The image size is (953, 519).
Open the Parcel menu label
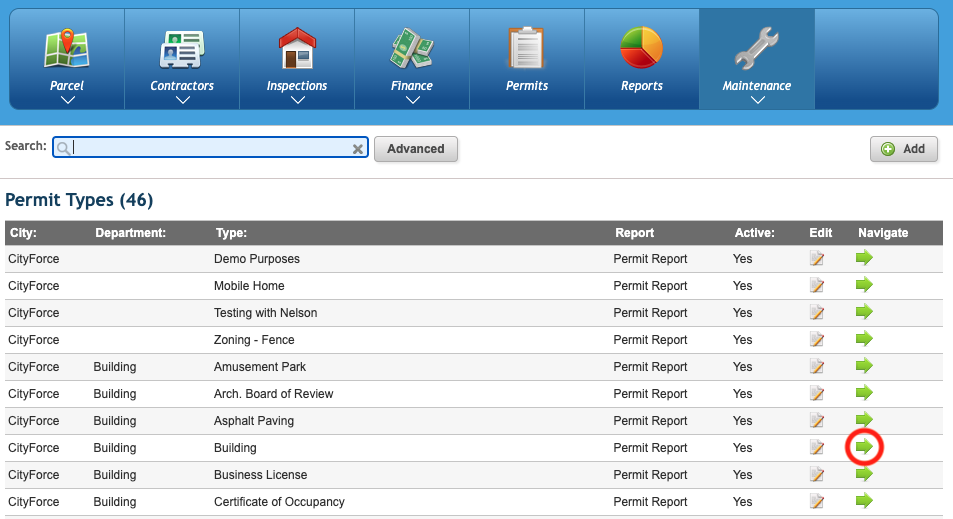point(67,86)
